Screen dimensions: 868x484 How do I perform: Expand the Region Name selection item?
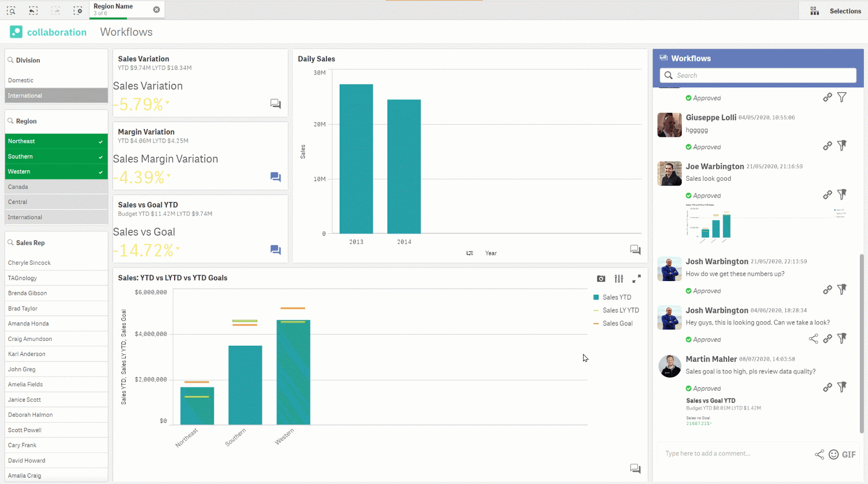tap(120, 9)
